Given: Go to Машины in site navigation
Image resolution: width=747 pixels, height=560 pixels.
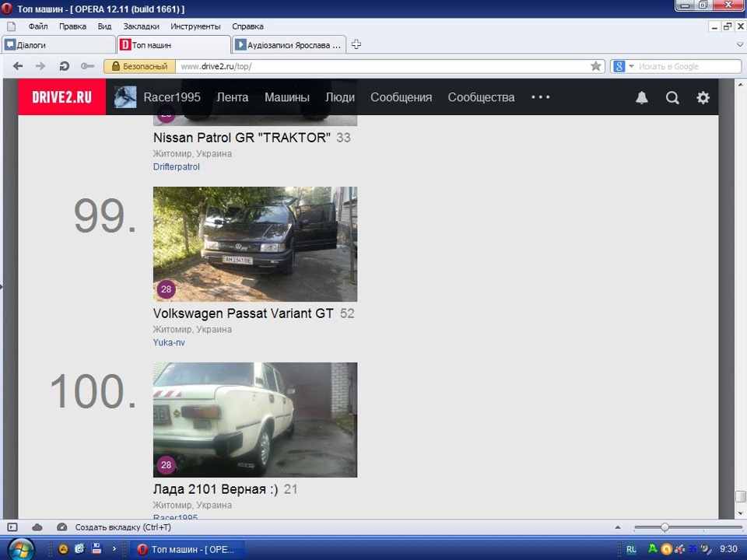Looking at the screenshot, I should (287, 97).
